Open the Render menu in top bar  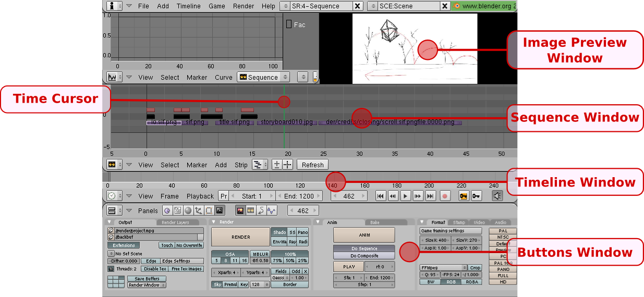pyautogui.click(x=244, y=6)
